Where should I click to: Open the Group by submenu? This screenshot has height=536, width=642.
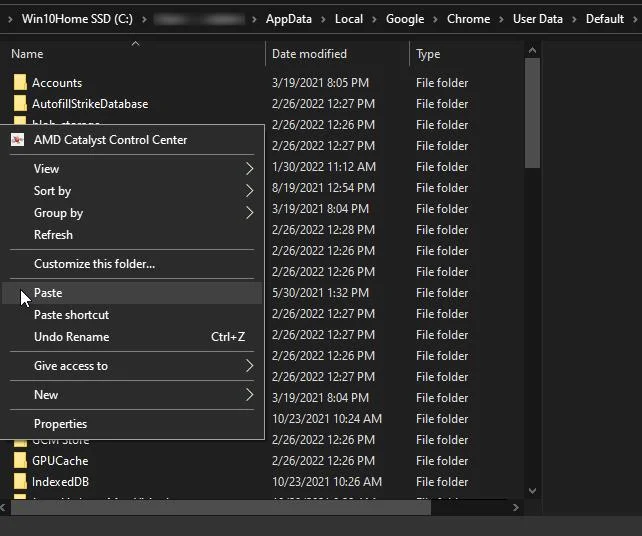(x=132, y=213)
